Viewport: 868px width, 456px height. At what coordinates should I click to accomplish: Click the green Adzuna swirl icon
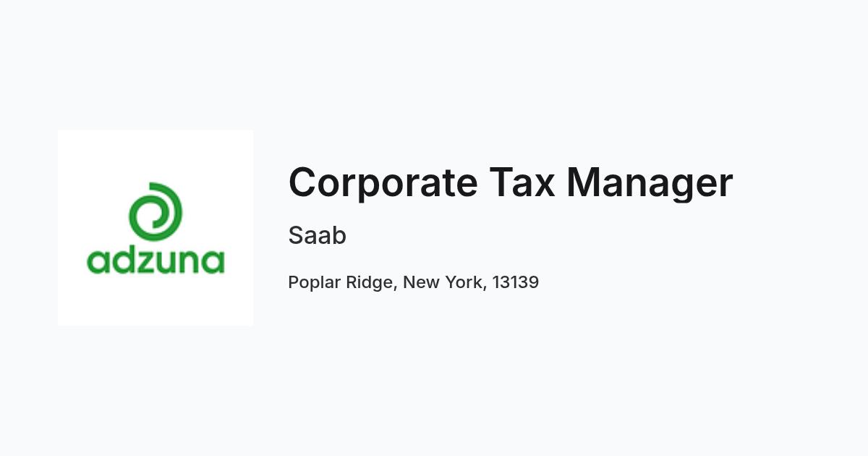(155, 210)
